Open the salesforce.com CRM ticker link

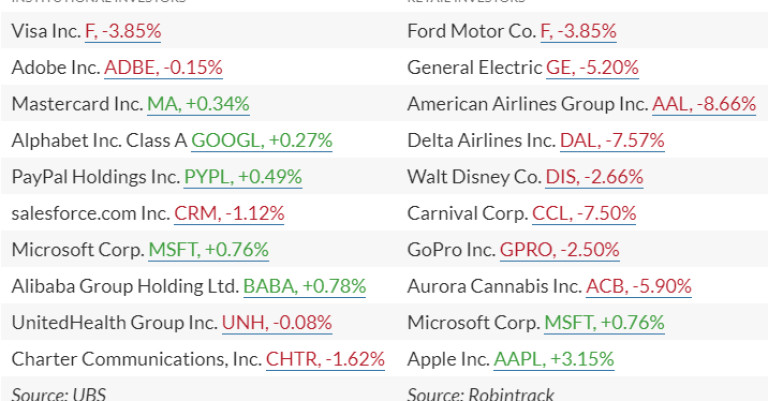coord(229,213)
